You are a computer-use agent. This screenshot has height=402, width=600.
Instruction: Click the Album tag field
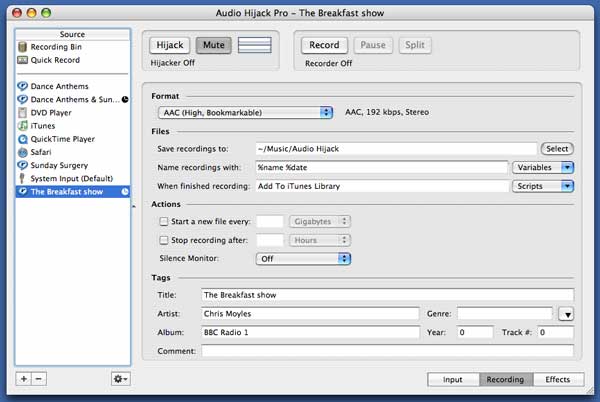(x=310, y=332)
